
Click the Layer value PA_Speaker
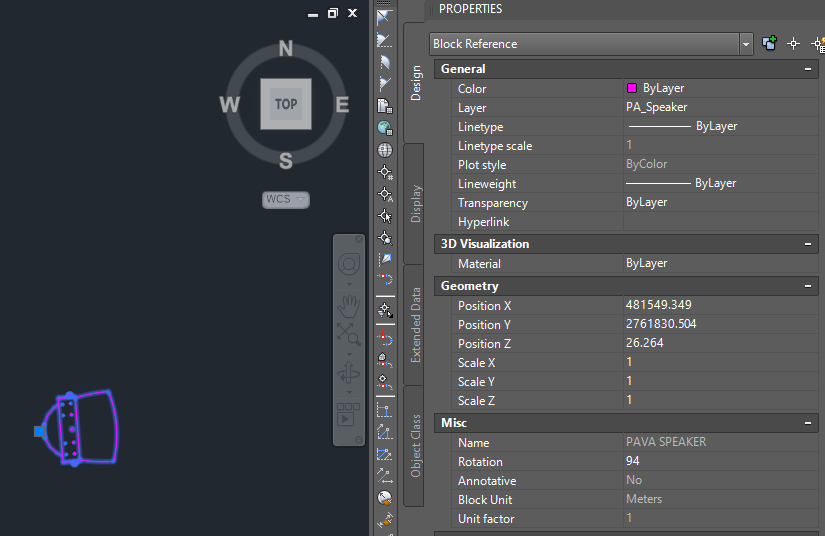[x=656, y=107]
